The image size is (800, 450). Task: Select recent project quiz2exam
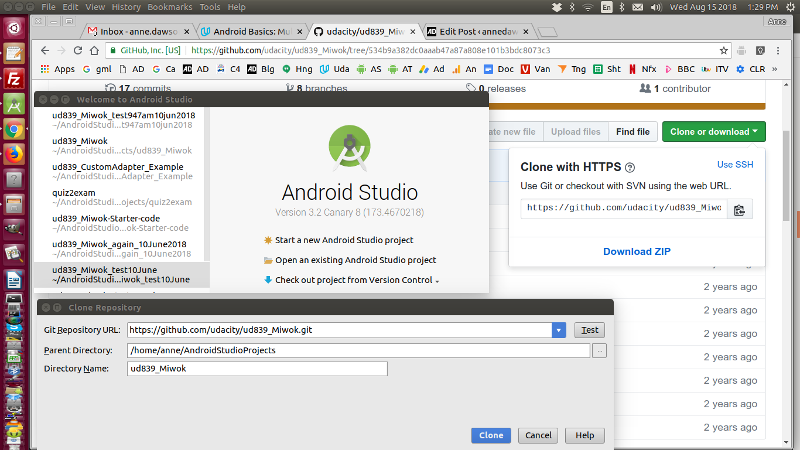click(122, 197)
